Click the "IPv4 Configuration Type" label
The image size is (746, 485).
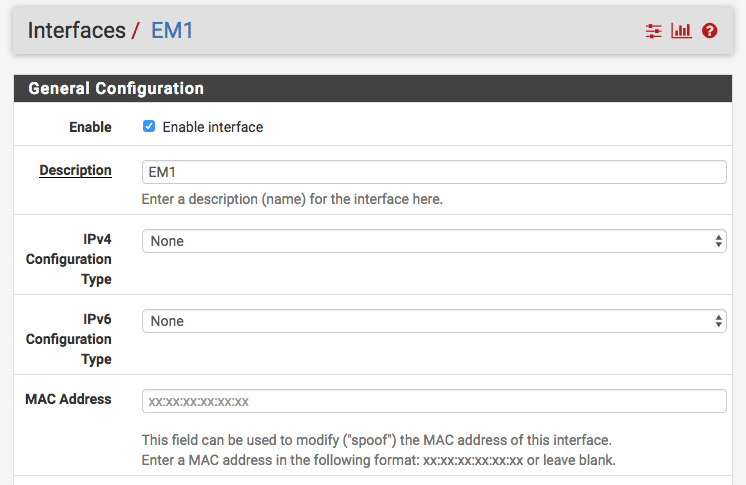[69, 259]
